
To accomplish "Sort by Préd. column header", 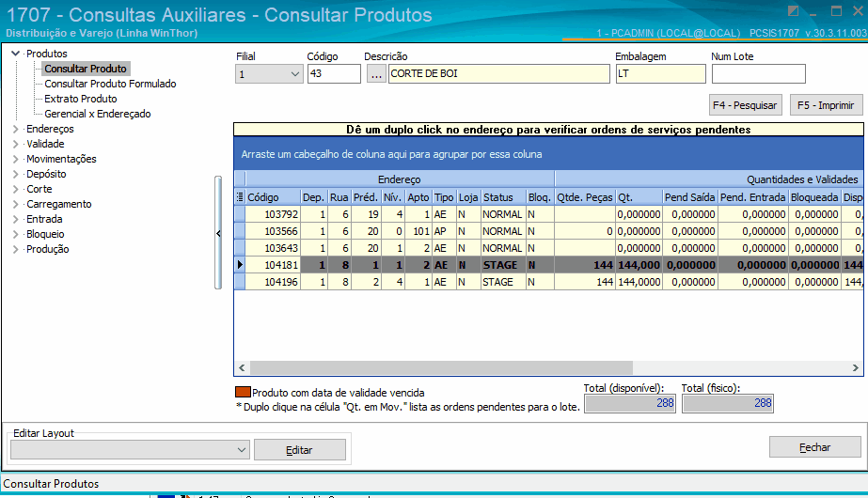I will (366, 197).
